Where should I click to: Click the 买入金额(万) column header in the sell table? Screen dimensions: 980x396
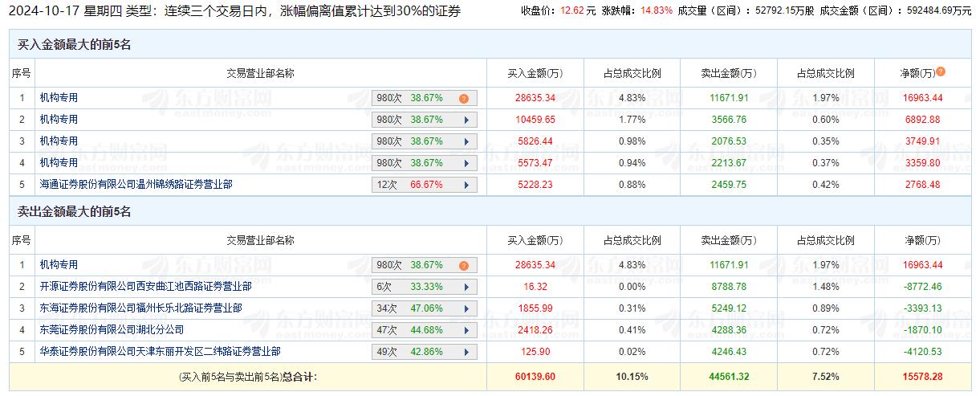[535, 240]
